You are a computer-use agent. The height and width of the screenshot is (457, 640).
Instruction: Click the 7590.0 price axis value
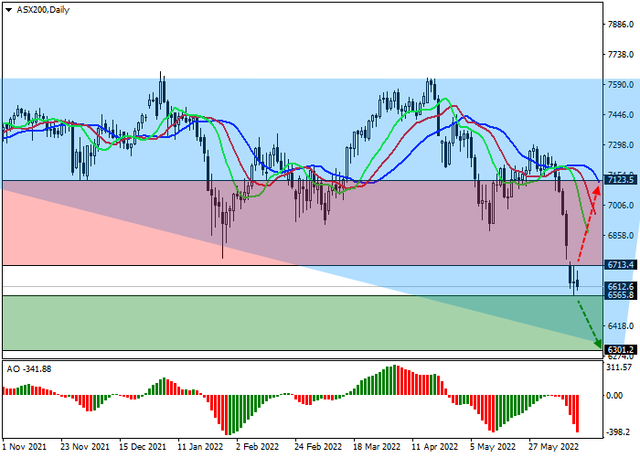(x=620, y=84)
